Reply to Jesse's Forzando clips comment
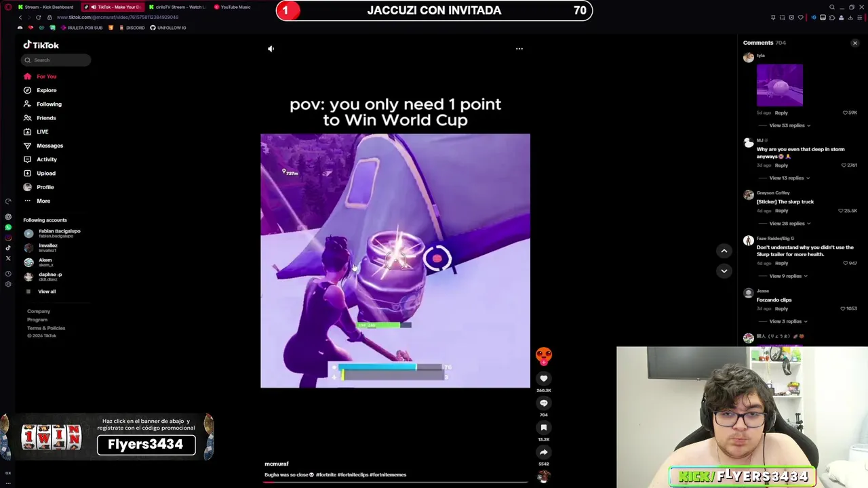This screenshot has width=868, height=488. point(781,308)
